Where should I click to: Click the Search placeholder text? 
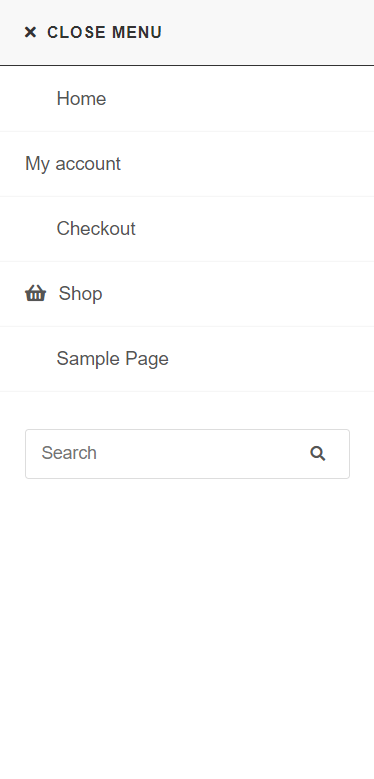click(x=69, y=453)
